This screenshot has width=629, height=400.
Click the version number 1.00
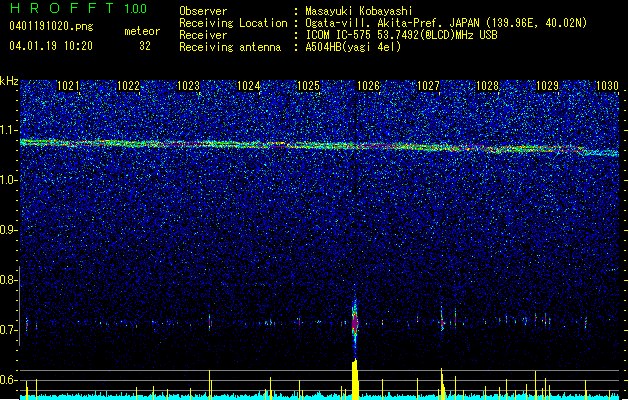coord(136,8)
